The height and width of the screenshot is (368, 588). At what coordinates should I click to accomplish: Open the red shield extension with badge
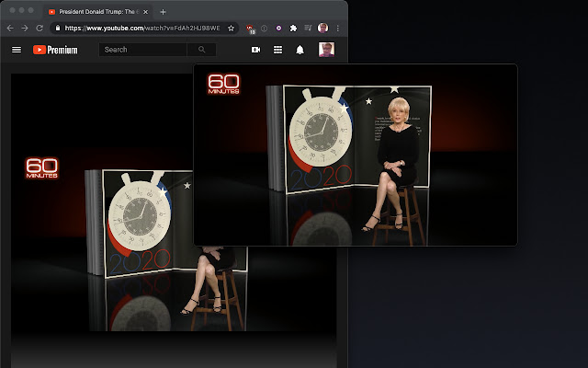[250, 29]
